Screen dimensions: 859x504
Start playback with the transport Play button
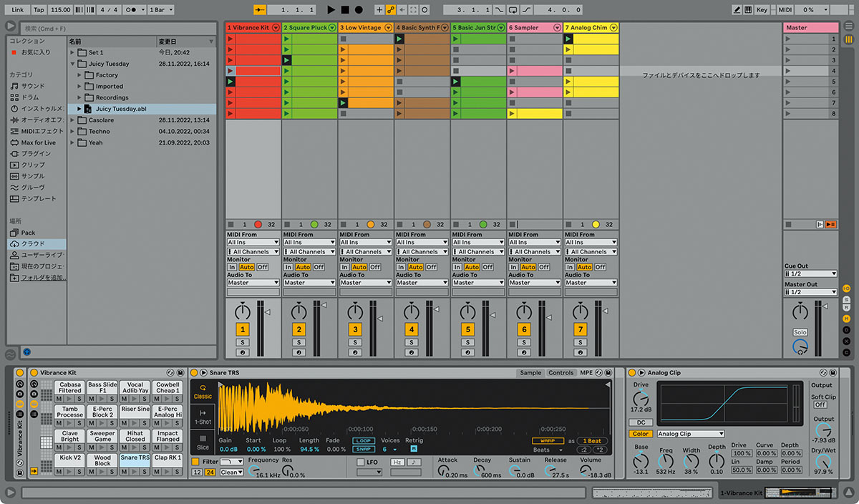(x=331, y=10)
